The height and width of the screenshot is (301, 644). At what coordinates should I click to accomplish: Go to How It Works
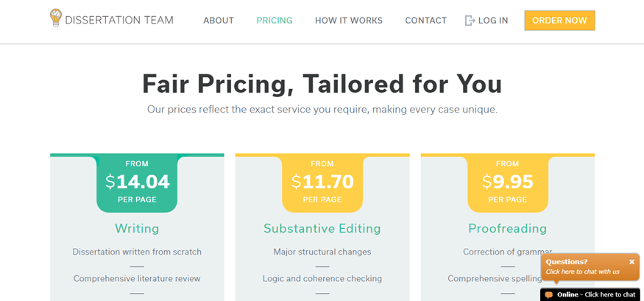(x=349, y=21)
